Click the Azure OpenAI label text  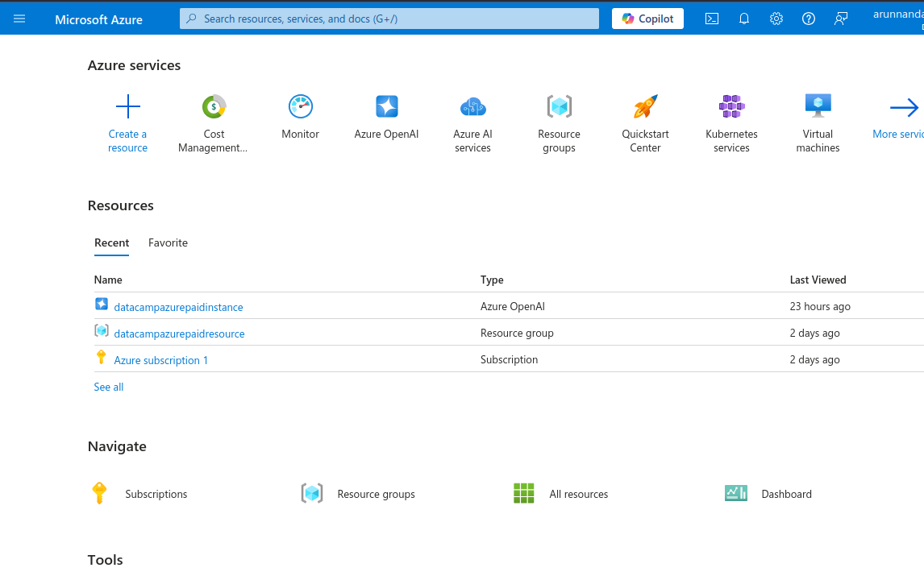pos(386,135)
